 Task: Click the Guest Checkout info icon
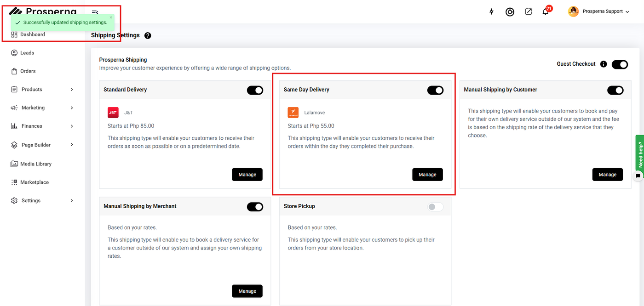tap(604, 64)
